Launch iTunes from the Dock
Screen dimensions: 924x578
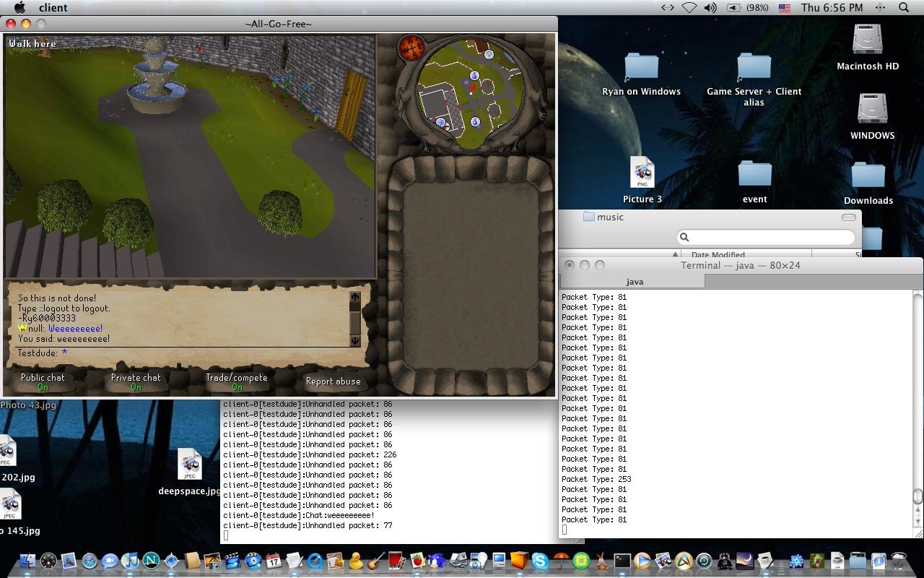(130, 561)
